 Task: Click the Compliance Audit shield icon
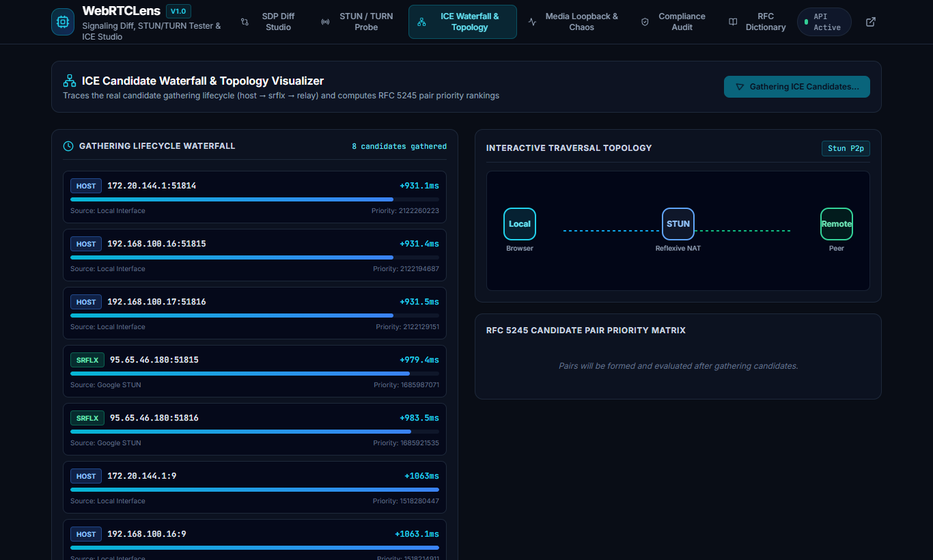(645, 22)
